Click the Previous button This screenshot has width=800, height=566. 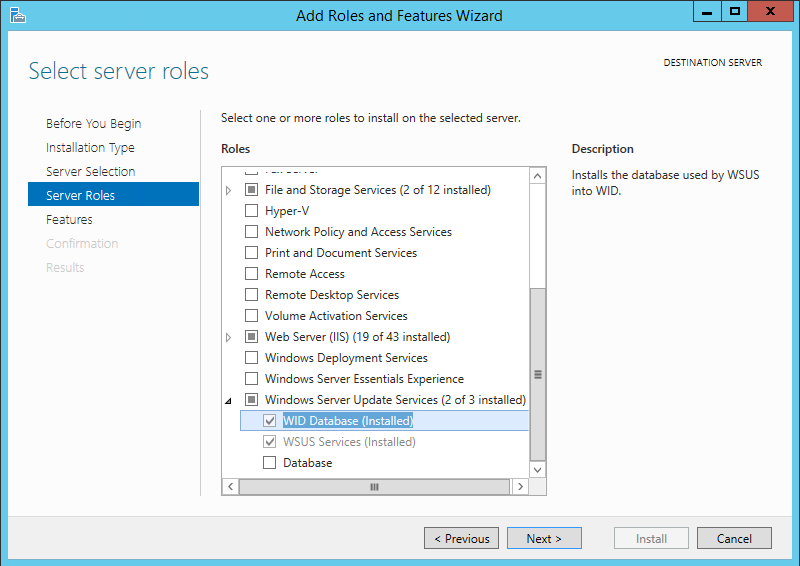460,538
